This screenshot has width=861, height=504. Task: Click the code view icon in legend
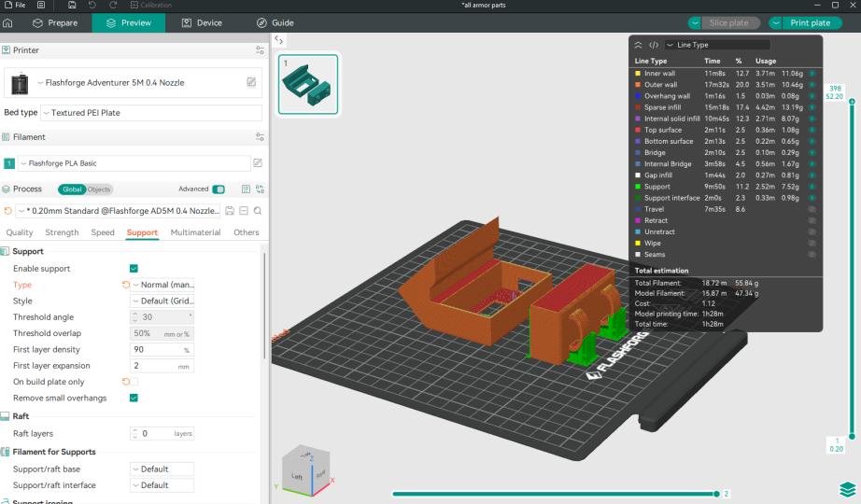[x=654, y=45]
